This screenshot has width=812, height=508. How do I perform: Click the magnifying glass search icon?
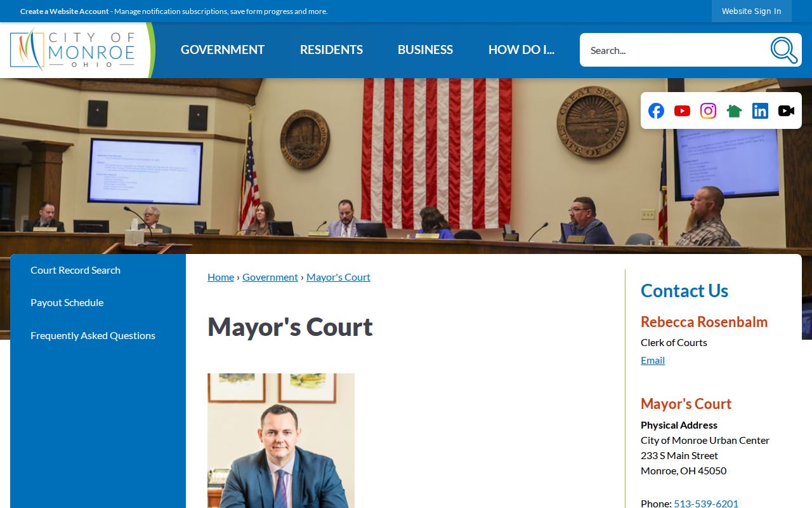(784, 50)
